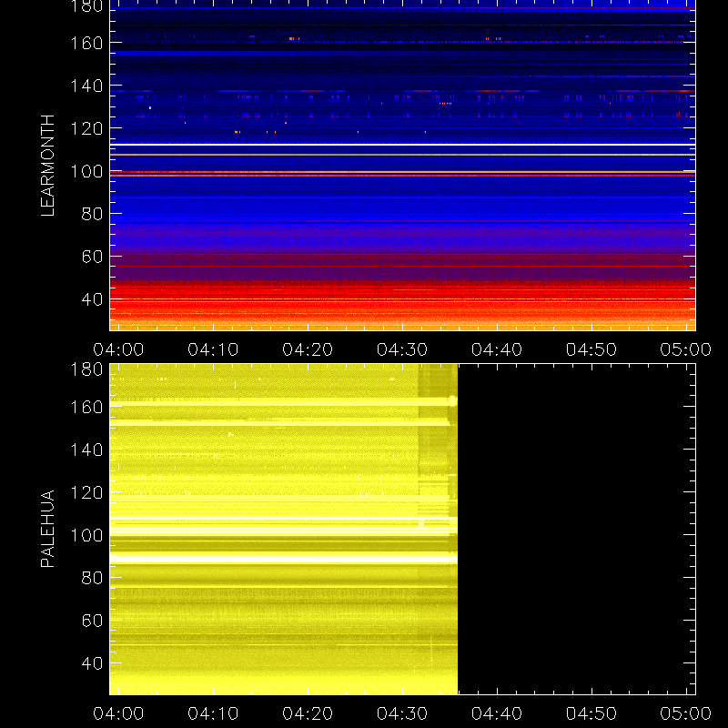Click the 04:20 time label below the Learmonth plot
728x728 pixels.
pos(308,349)
